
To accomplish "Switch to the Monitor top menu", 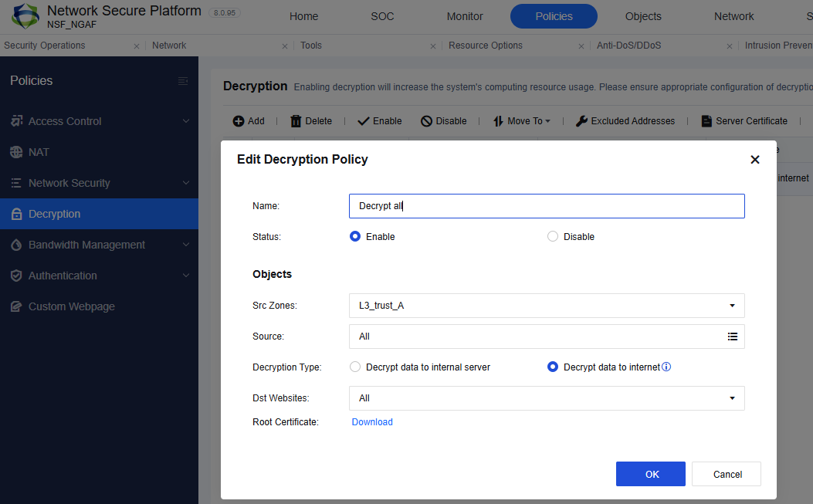I will coord(465,16).
